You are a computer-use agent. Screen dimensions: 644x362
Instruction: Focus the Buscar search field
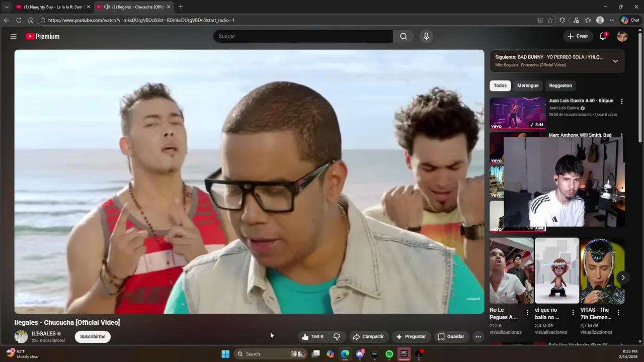303,36
